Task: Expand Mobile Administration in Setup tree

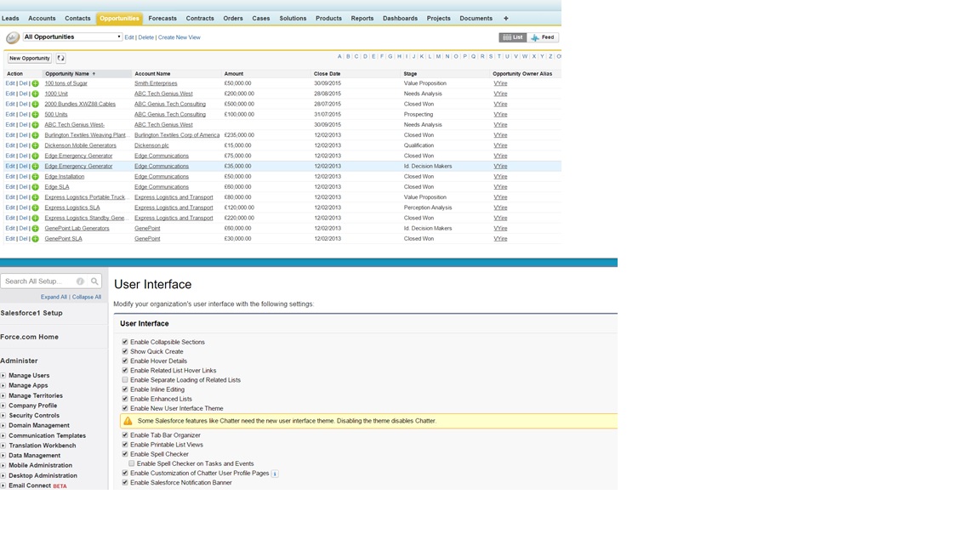Action: pos(3,465)
